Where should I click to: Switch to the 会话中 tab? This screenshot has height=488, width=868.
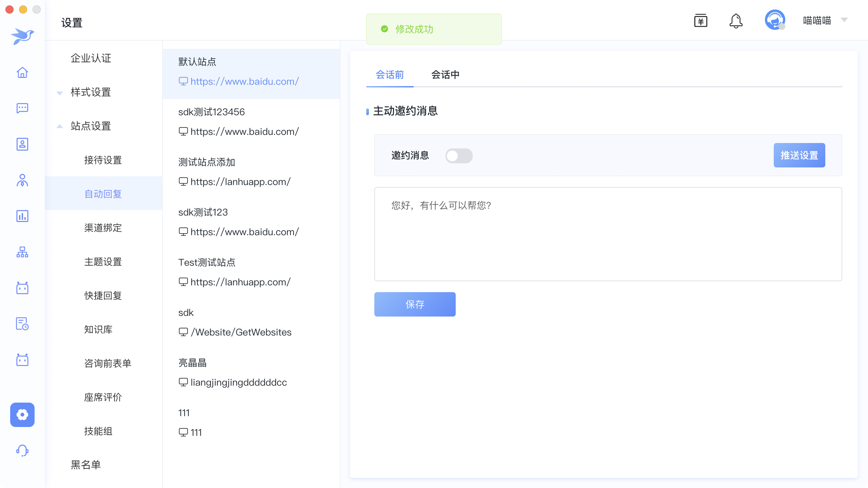(445, 75)
